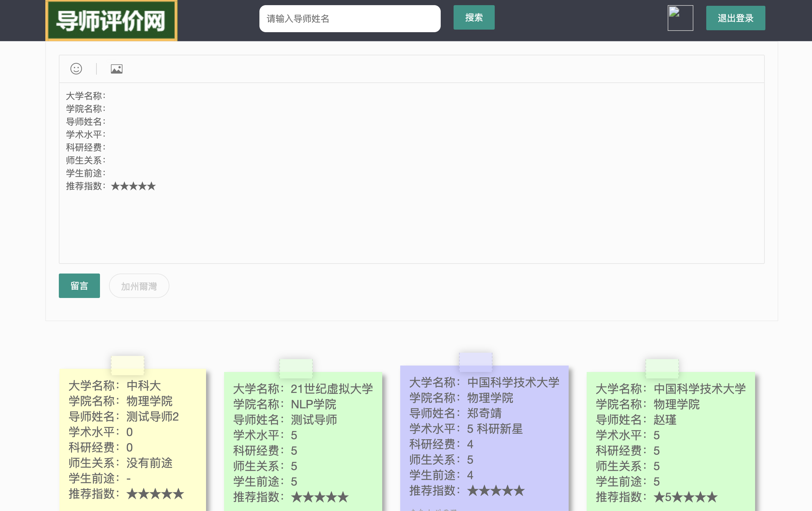Click the 推荐指数 stars in editor
This screenshot has width=812, height=511.
(x=133, y=186)
